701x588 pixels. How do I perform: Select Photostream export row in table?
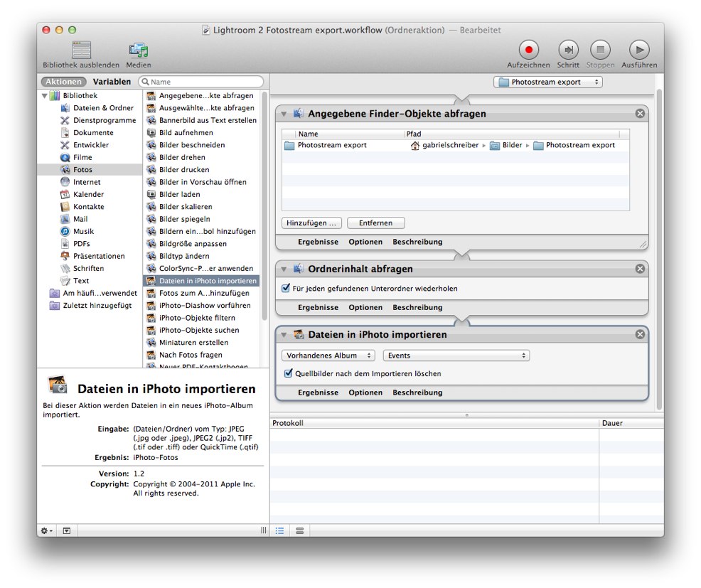[x=456, y=145]
